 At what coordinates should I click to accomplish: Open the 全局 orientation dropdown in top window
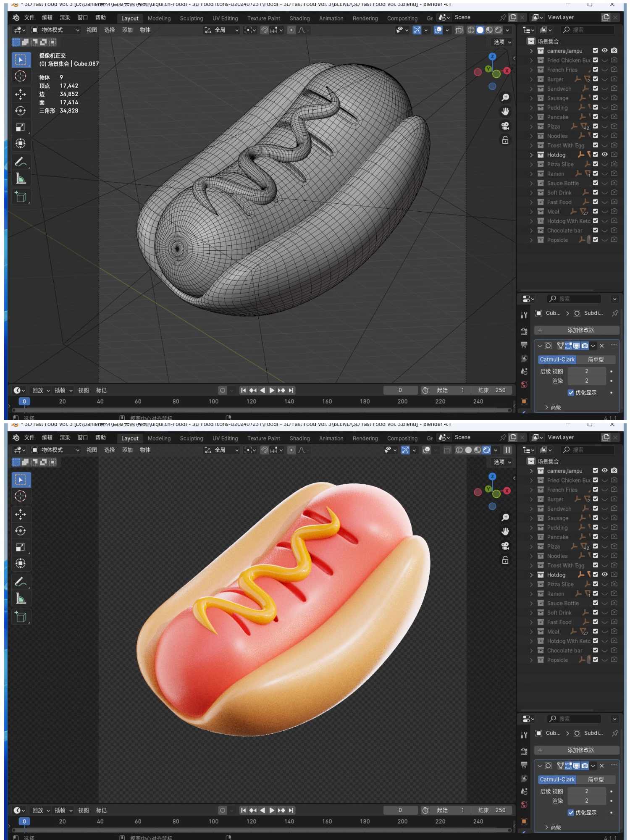pos(222,30)
